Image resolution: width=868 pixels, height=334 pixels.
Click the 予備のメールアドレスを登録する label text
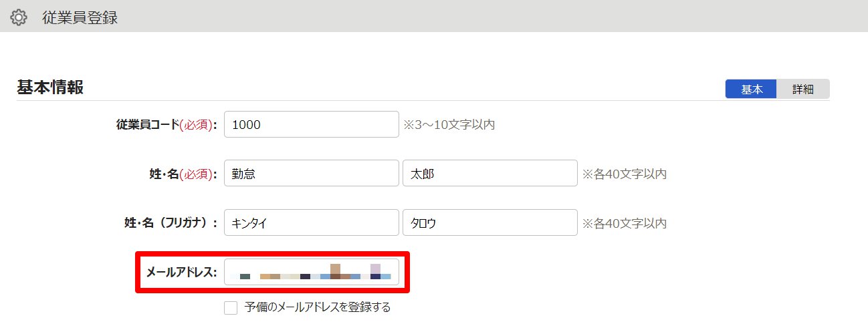pyautogui.click(x=317, y=308)
